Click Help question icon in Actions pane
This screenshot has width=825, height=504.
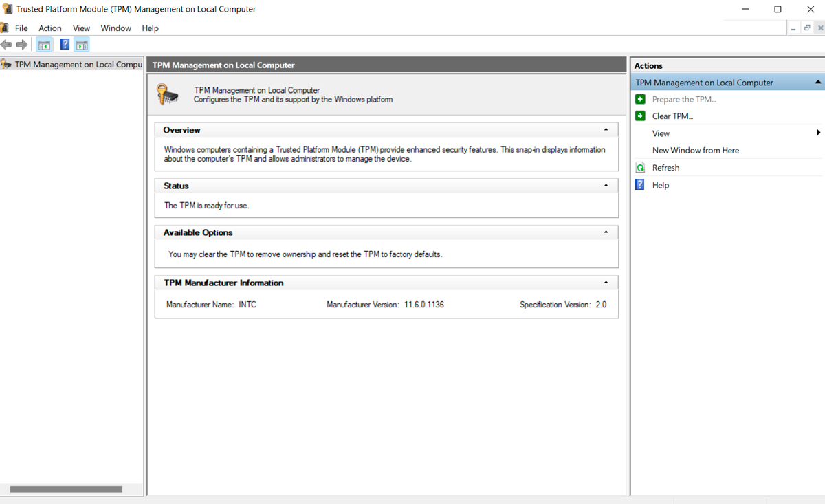[x=640, y=185]
